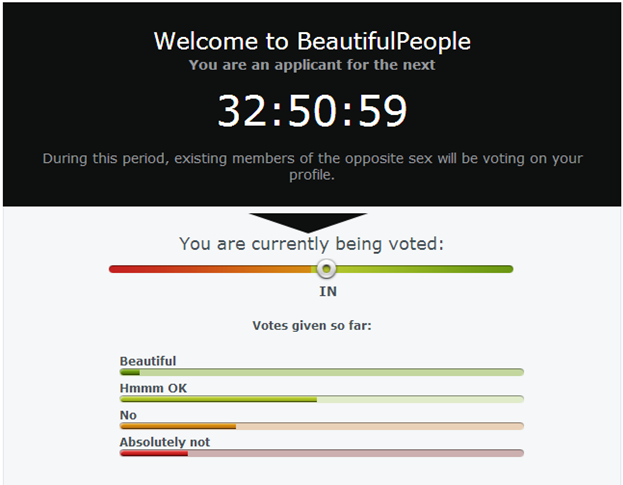
Task: Click the Hmmm OK votes progress bar
Action: [322, 399]
